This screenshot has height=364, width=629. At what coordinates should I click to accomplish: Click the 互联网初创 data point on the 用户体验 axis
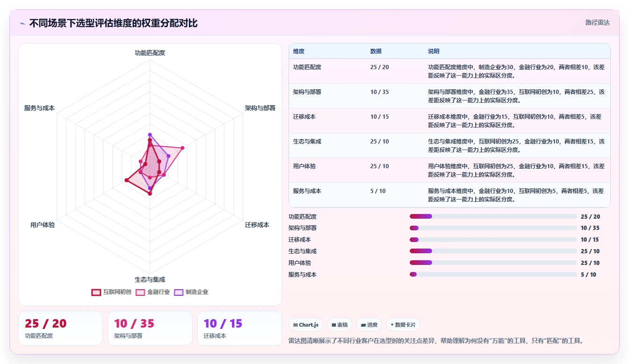(126, 180)
